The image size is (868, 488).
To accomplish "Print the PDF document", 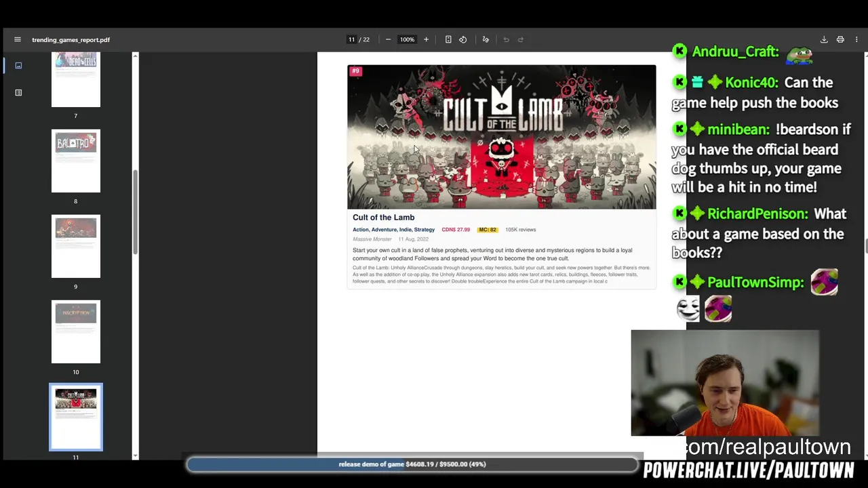I will coord(840,39).
